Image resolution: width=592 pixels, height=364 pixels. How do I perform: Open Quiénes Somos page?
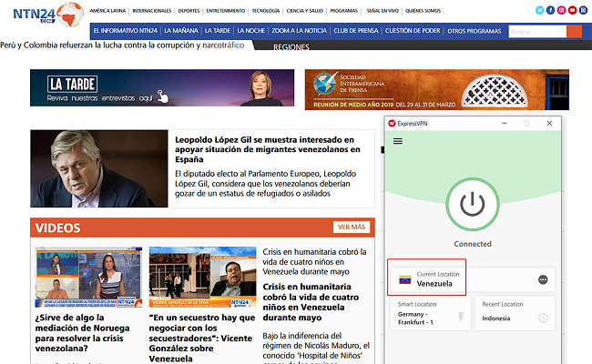tap(423, 11)
